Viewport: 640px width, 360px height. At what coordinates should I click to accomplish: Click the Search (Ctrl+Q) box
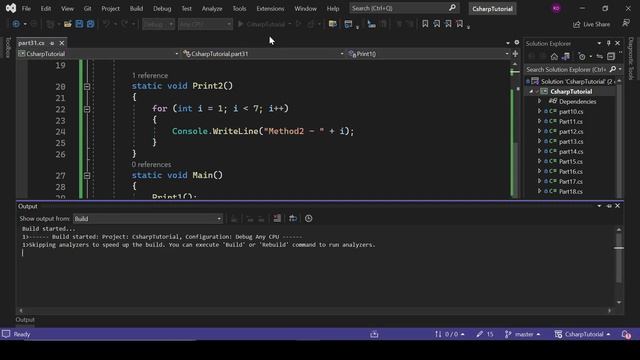click(x=404, y=8)
